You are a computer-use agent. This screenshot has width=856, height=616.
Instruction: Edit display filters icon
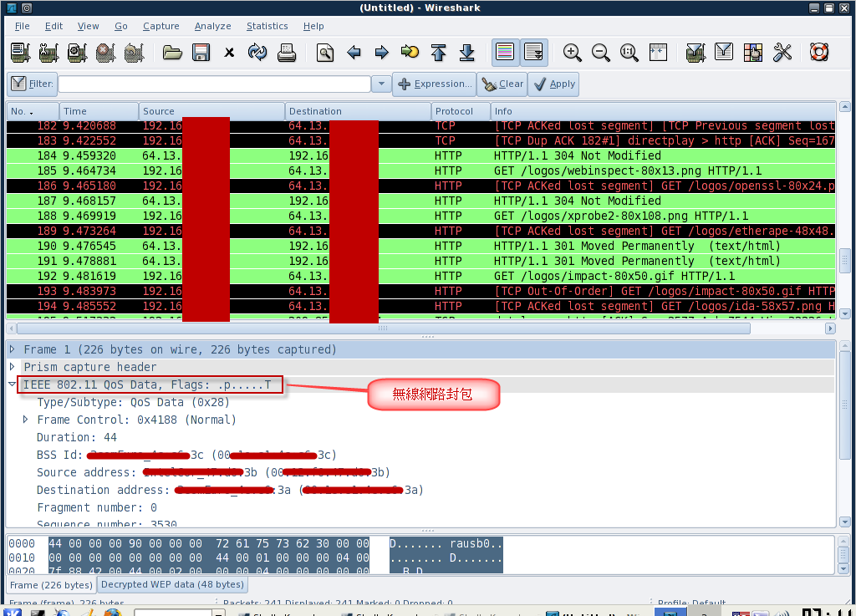point(724,53)
